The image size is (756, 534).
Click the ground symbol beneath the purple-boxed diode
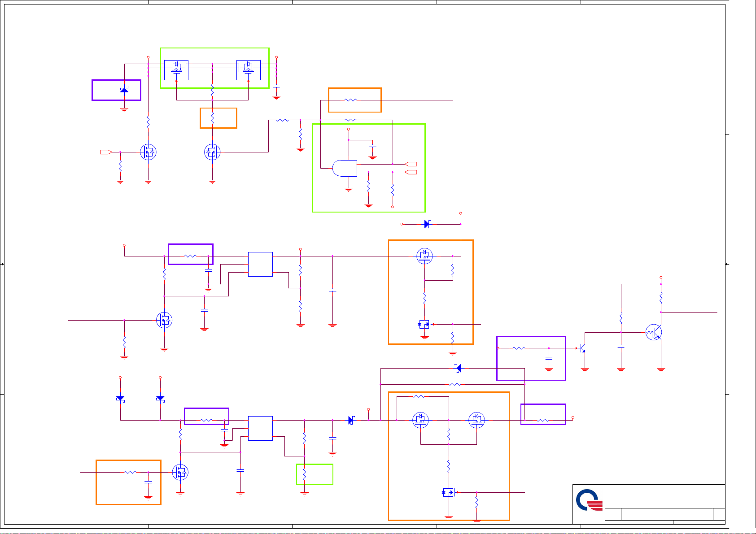coord(124,109)
